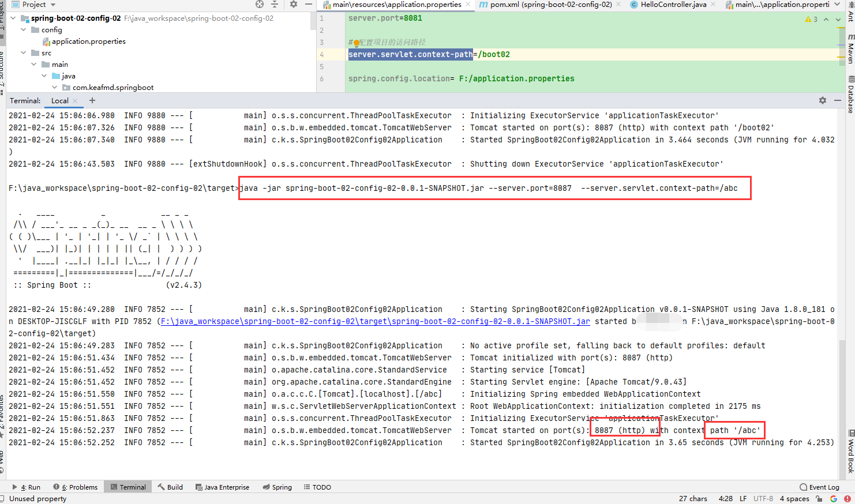Viewport: 855px width, 504px height.
Task: Open the Project view settings gear
Action: [293, 5]
